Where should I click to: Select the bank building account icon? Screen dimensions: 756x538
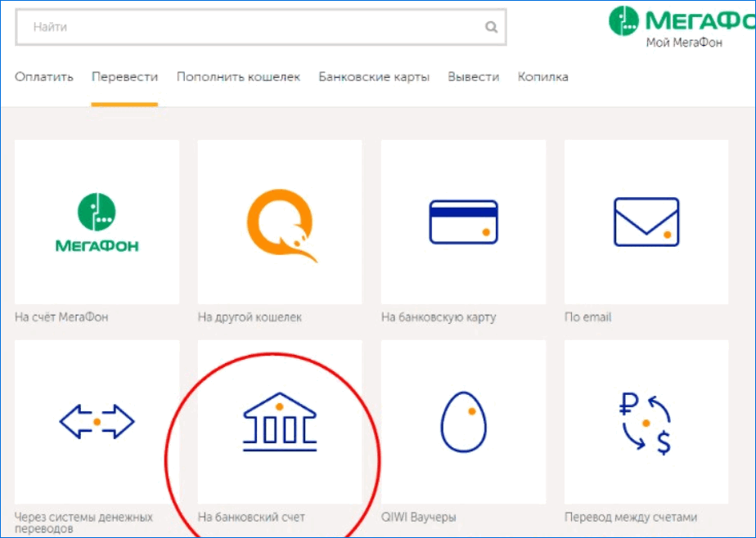(280, 422)
